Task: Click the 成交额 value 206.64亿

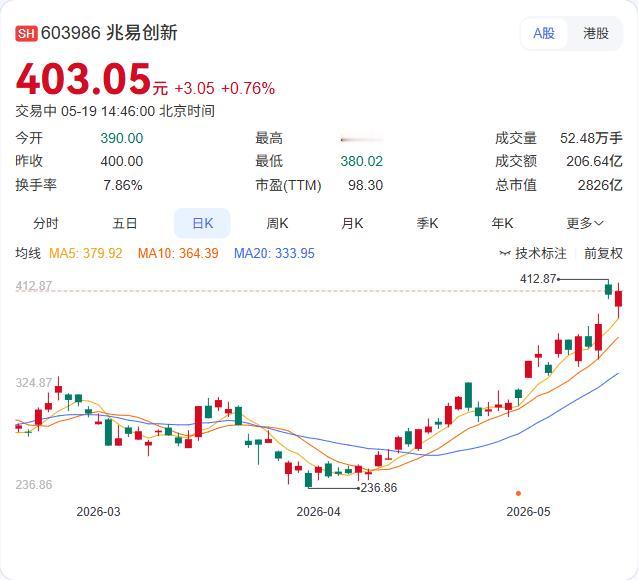Action: point(594,162)
